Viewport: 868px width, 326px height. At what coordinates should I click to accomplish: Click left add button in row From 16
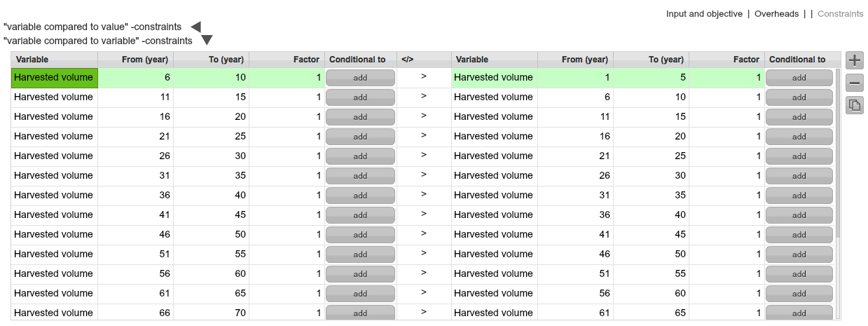(360, 117)
